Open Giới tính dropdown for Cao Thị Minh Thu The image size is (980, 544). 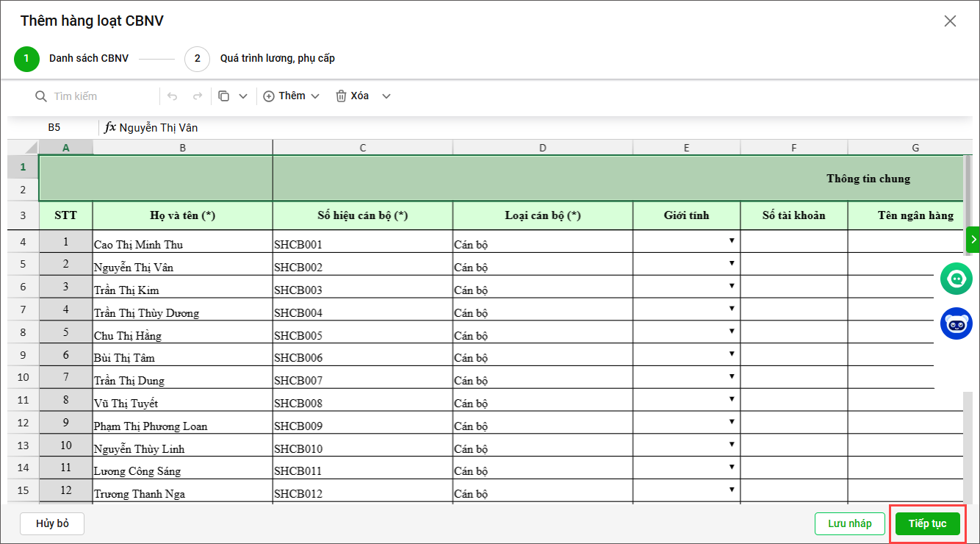(732, 241)
